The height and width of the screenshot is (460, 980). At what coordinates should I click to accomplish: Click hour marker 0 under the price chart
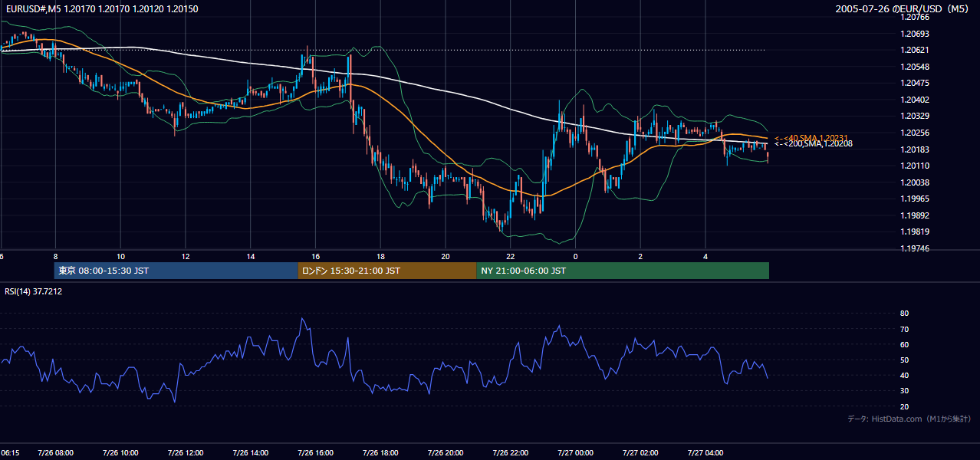pyautogui.click(x=575, y=256)
